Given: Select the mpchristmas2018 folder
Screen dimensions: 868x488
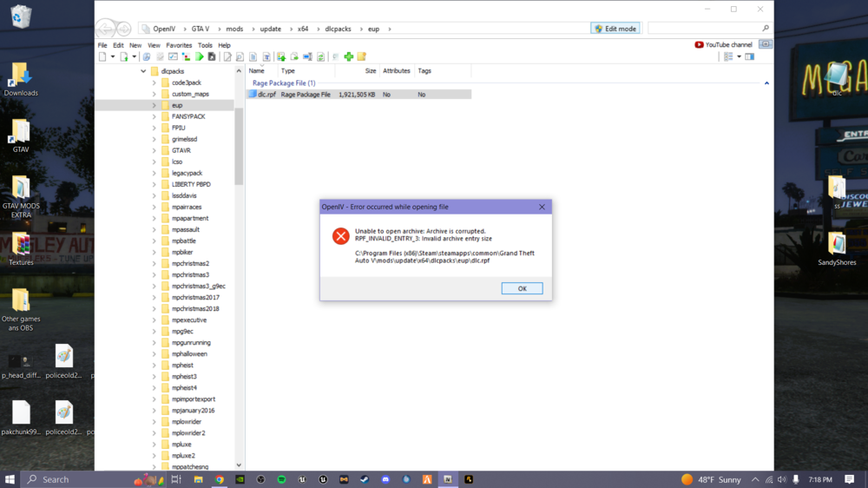Looking at the screenshot, I should click(194, 308).
